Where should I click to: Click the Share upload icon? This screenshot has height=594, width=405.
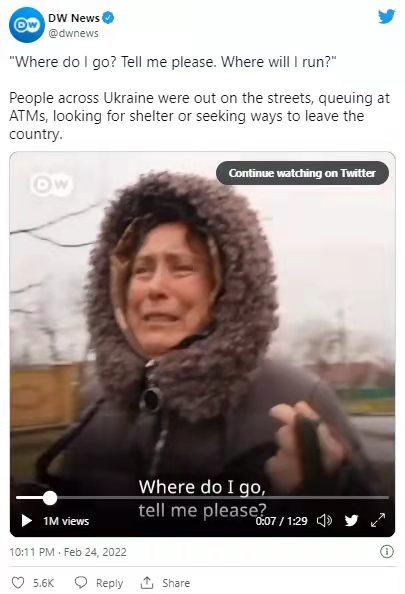[147, 583]
